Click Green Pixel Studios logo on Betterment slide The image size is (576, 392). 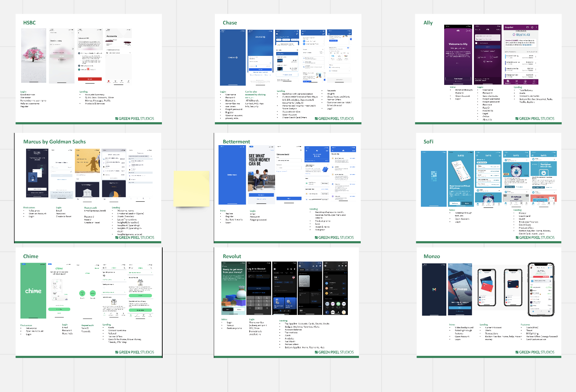tap(334, 238)
